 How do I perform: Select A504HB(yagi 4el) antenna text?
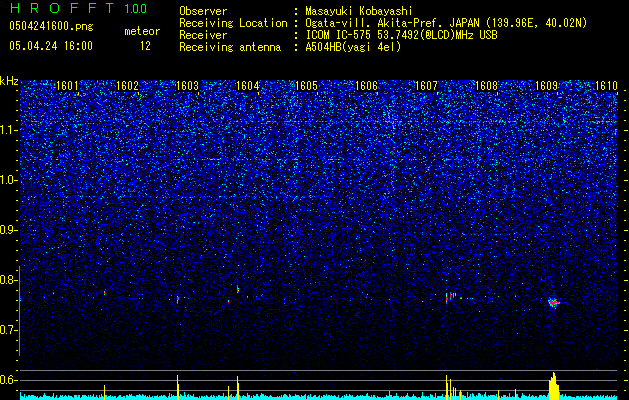(353, 47)
